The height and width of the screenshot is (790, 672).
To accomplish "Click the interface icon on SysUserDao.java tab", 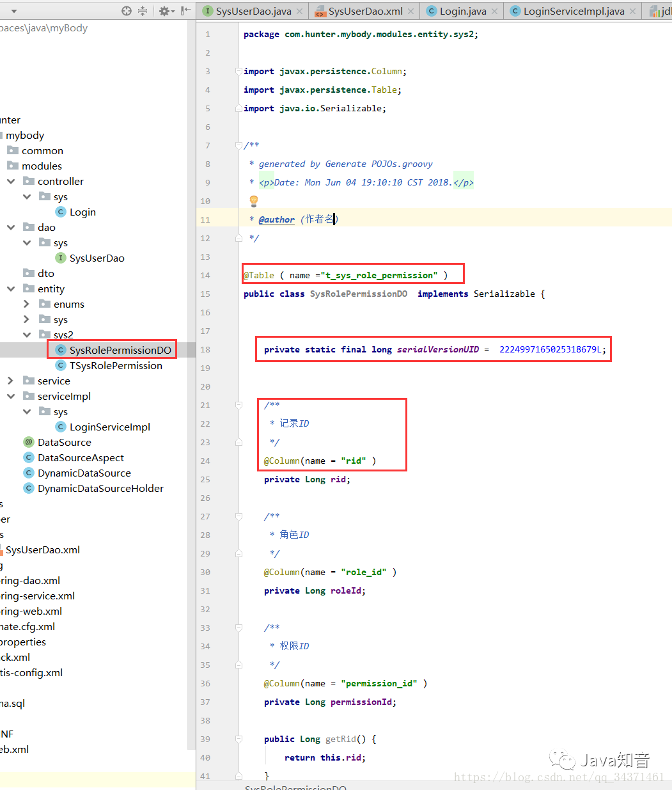I will coord(207,11).
